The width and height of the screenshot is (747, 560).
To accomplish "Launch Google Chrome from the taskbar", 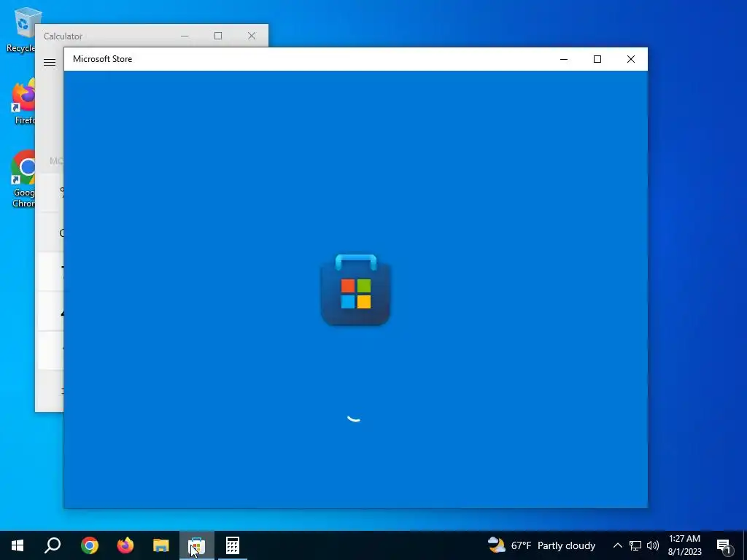I will pyautogui.click(x=90, y=545).
